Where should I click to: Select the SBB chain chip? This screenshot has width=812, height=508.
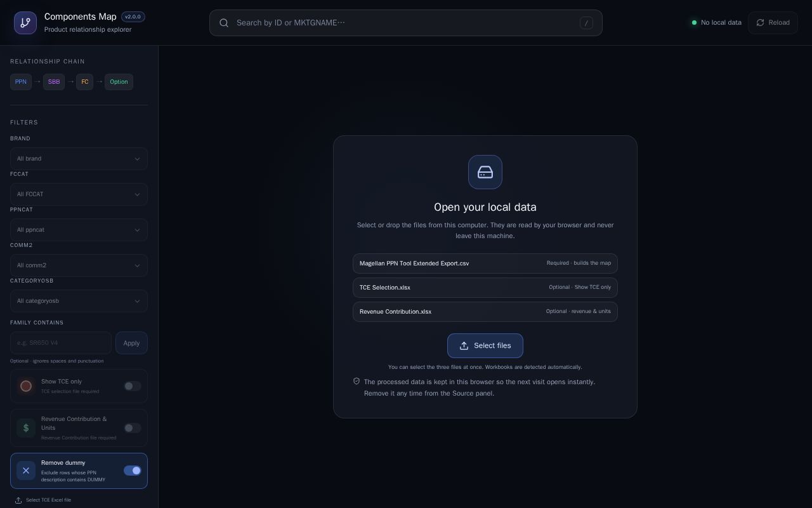54,82
